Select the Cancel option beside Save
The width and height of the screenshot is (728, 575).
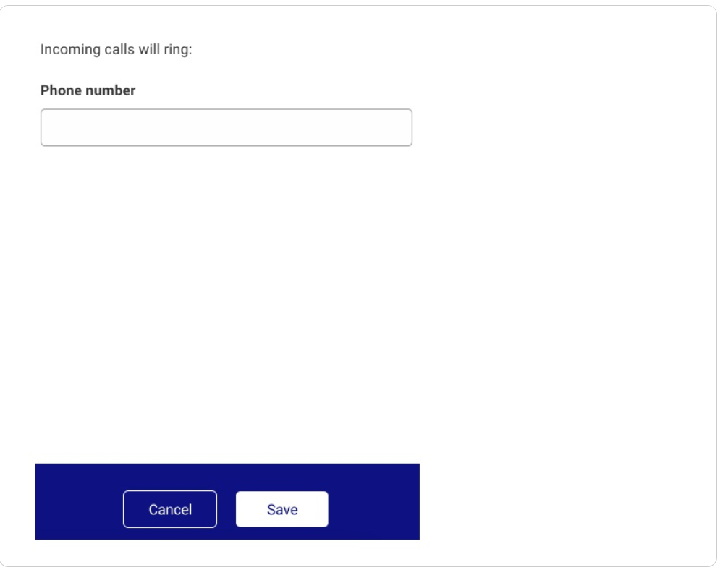coord(170,509)
